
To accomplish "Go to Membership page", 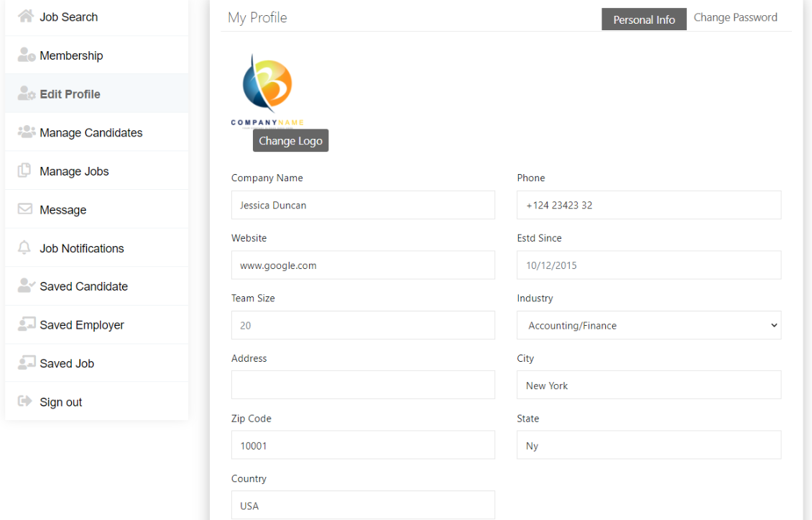I will [96, 55].
